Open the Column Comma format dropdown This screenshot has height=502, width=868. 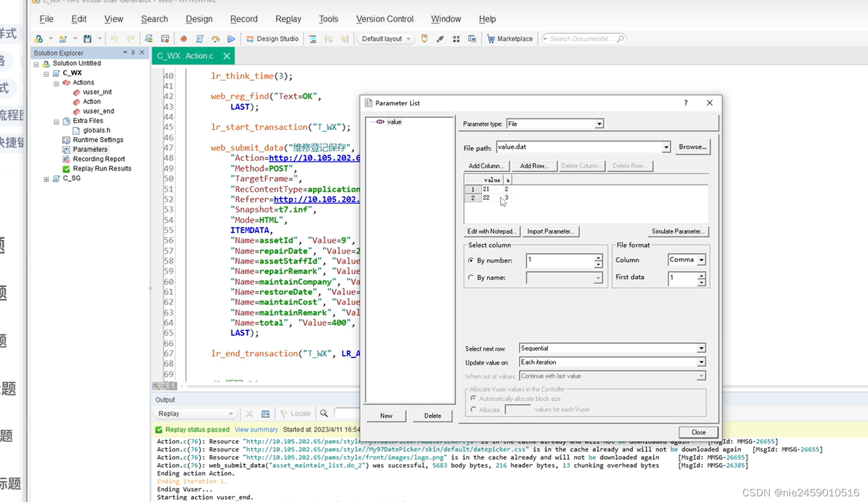click(x=702, y=260)
